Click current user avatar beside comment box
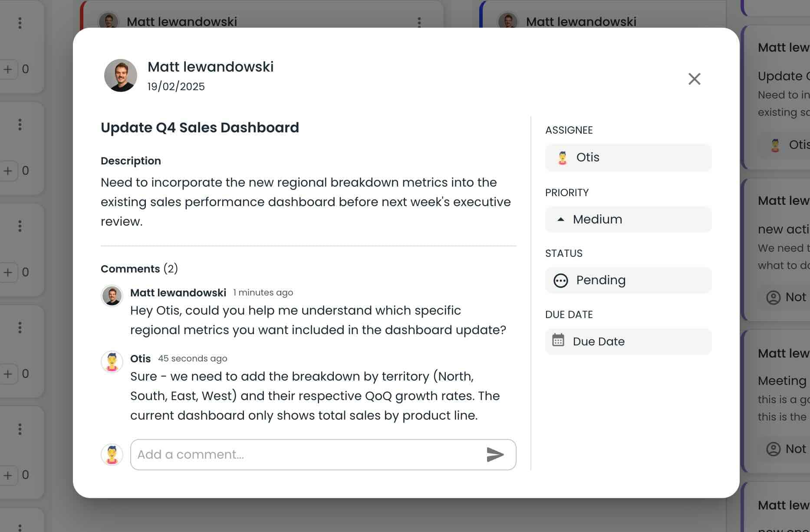Viewport: 810px width, 532px height. coord(112,454)
